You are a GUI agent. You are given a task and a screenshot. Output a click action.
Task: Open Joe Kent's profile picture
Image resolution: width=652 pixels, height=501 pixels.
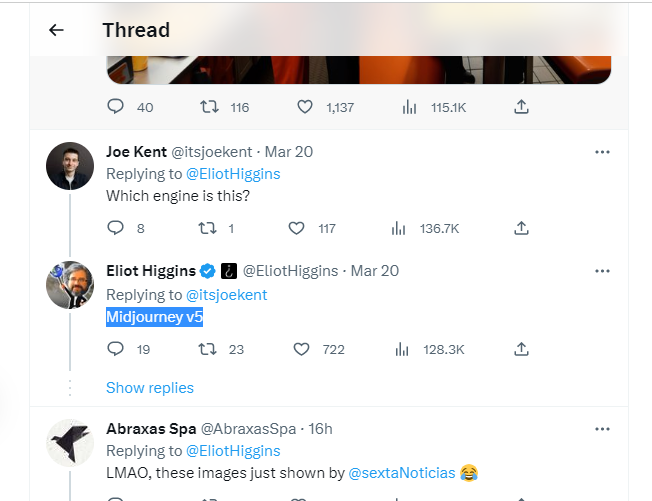[70, 166]
